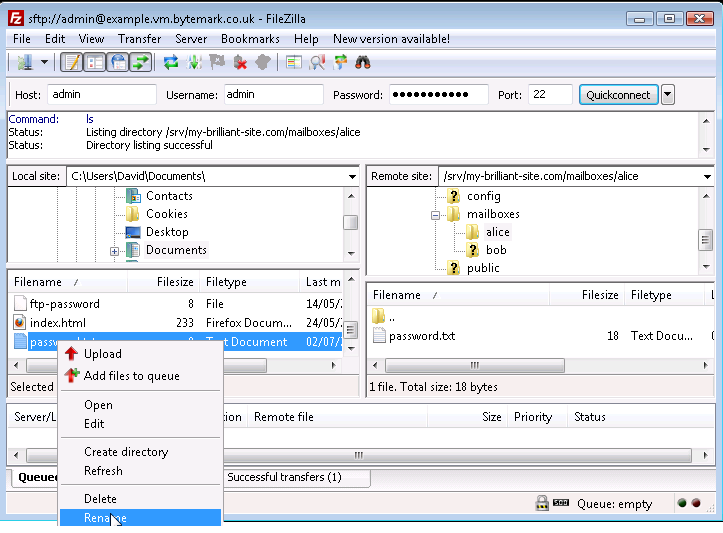Choose Edit from context menu

(x=140, y=424)
